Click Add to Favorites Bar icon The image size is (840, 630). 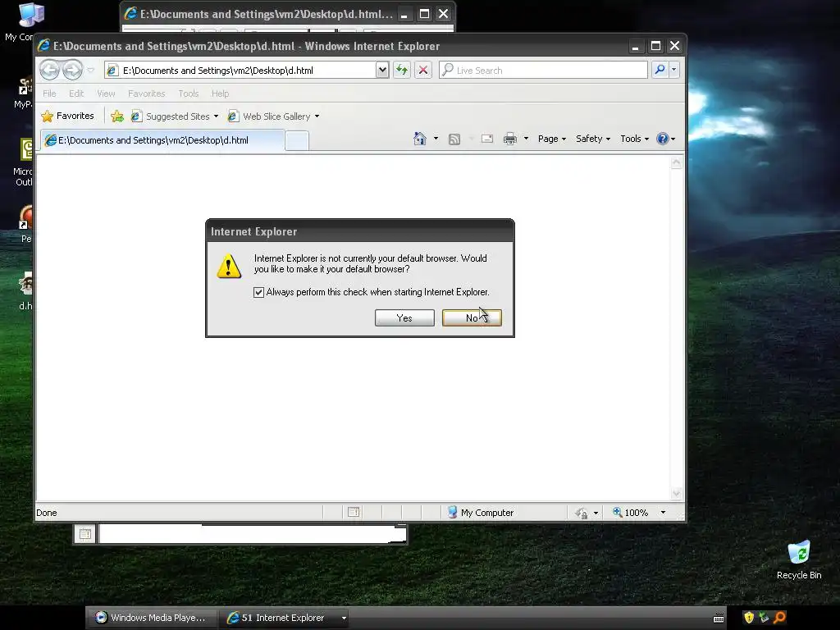point(116,116)
